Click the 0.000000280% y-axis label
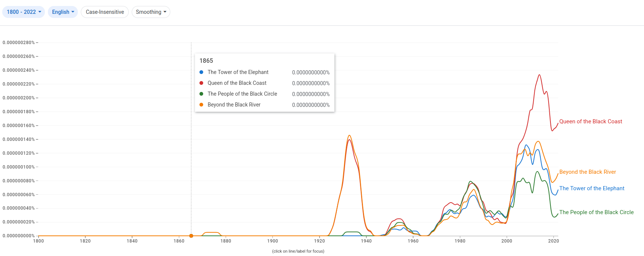Screen dimensions: 644x256 coord(19,43)
